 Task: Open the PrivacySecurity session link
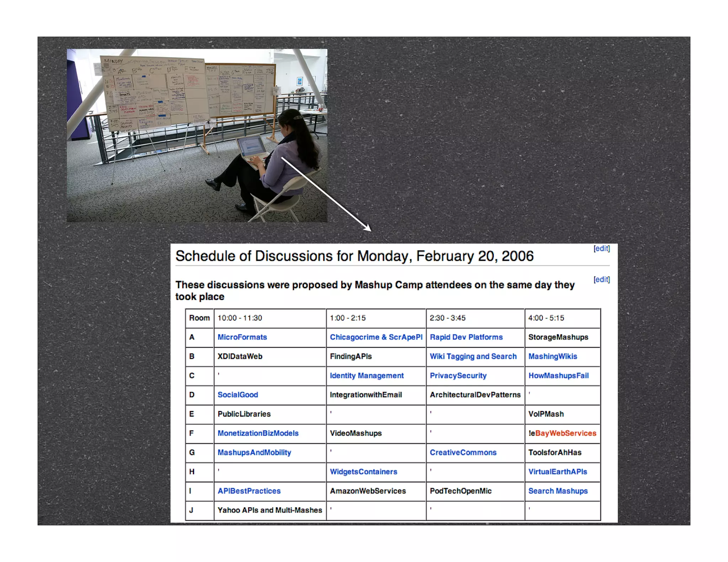pyautogui.click(x=458, y=375)
